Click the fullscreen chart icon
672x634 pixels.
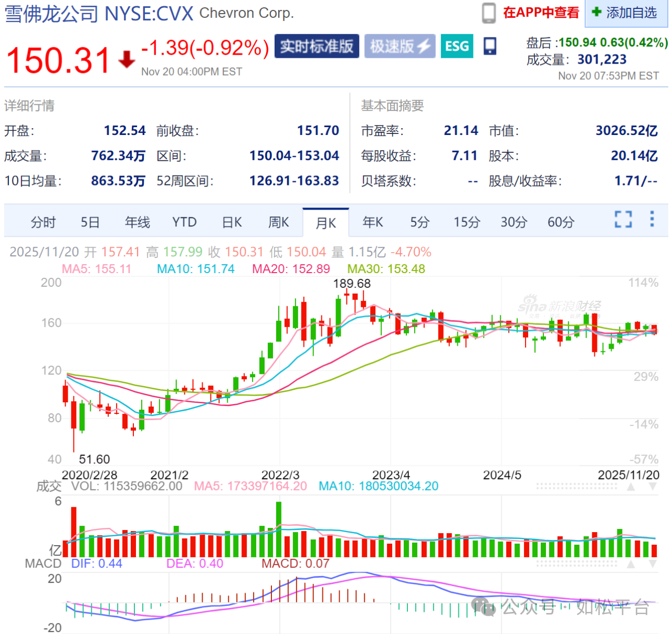(623, 220)
